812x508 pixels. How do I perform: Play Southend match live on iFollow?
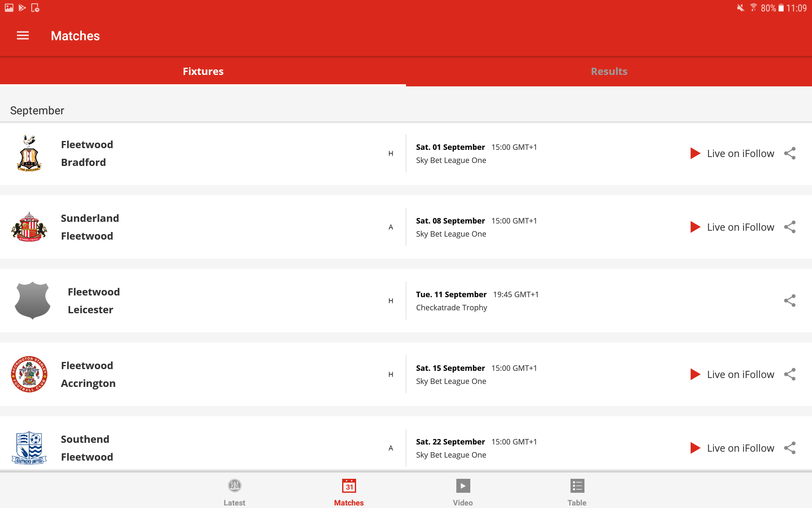(x=732, y=448)
